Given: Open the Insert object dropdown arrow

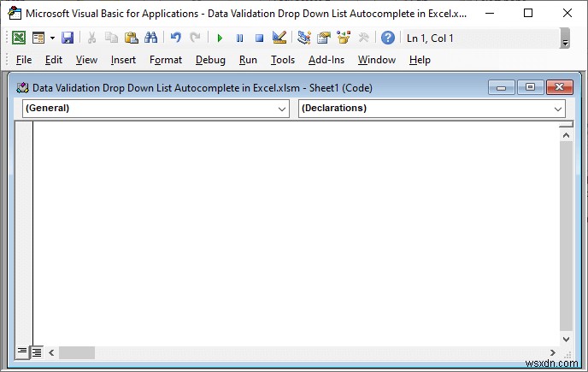Looking at the screenshot, I should coord(52,38).
